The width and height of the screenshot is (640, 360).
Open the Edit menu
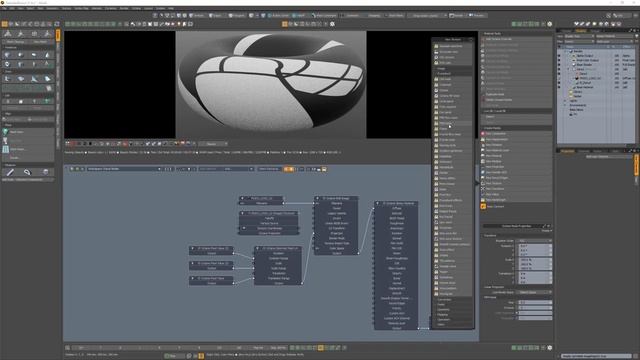[12, 8]
